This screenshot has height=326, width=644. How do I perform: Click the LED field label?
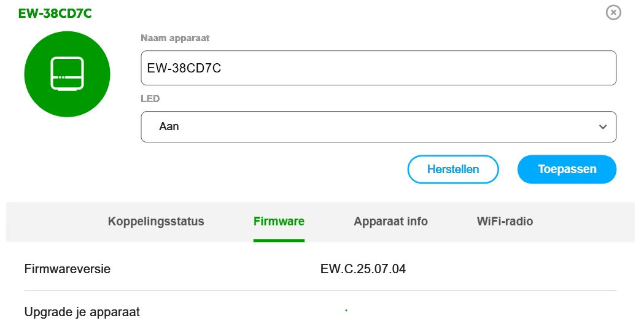[150, 98]
